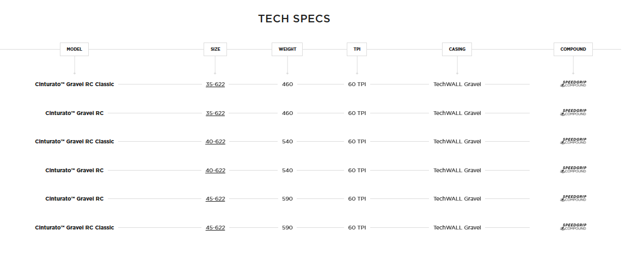Click the WEIGHT column header
This screenshot has width=644, height=254.
pyautogui.click(x=287, y=49)
